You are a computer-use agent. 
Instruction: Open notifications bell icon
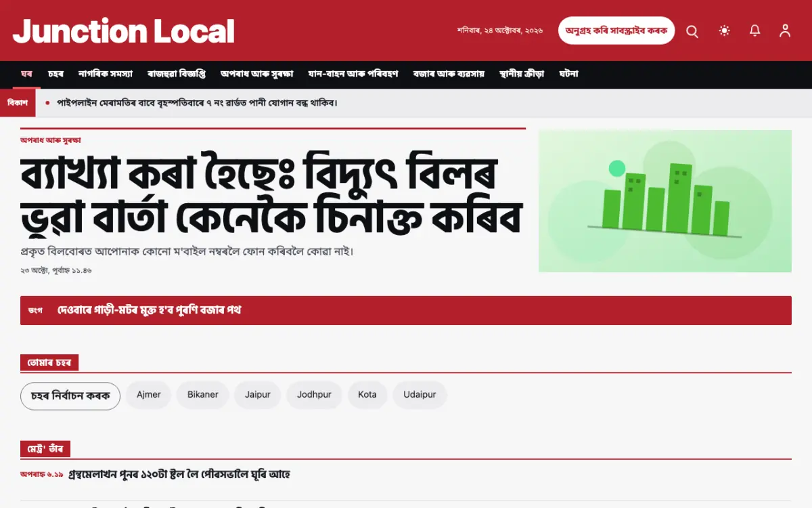coord(755,31)
